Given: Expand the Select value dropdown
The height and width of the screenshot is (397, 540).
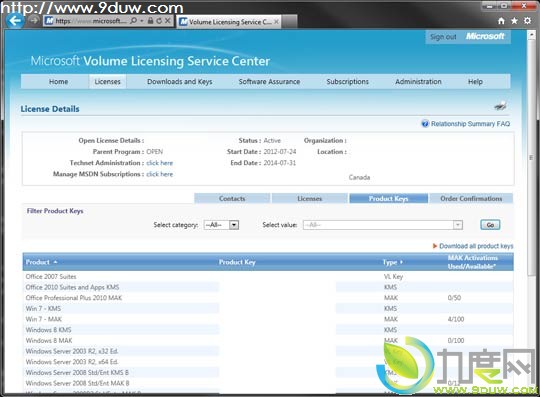Looking at the screenshot, I should 383,225.
